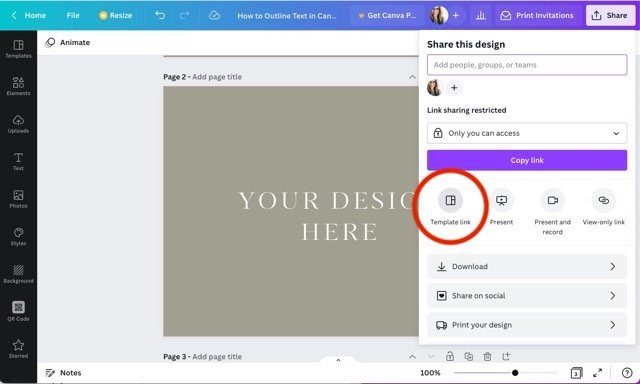The image size is (640, 384).
Task: Add a new page after Page 3
Action: click(506, 356)
